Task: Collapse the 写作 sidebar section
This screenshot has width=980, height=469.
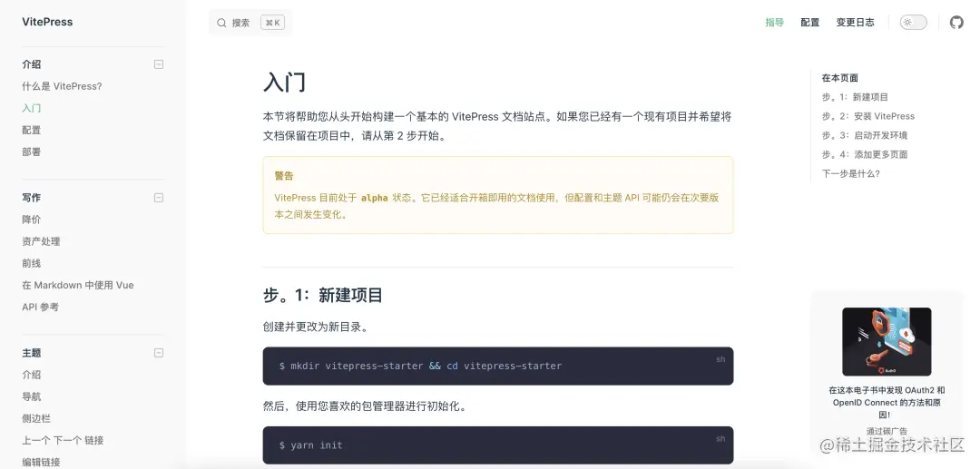Action: click(159, 198)
